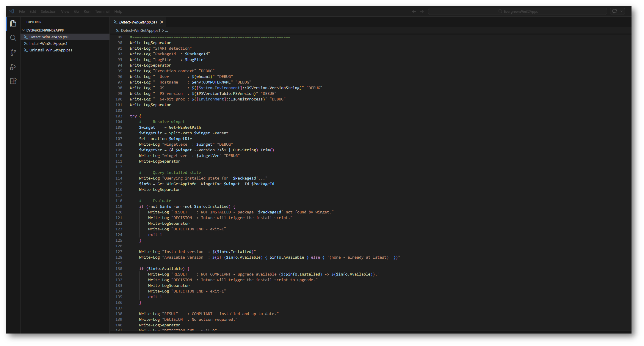Open the Source Control view
Image resolution: width=644 pixels, height=346 pixels.
[x=13, y=52]
